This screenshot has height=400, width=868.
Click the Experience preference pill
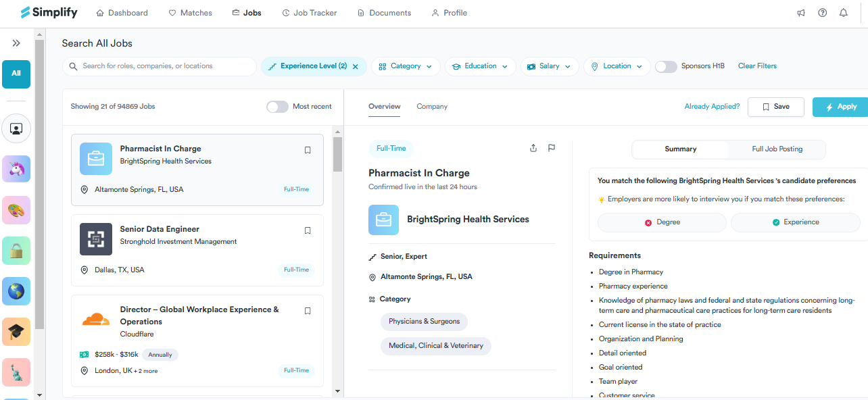pyautogui.click(x=795, y=222)
